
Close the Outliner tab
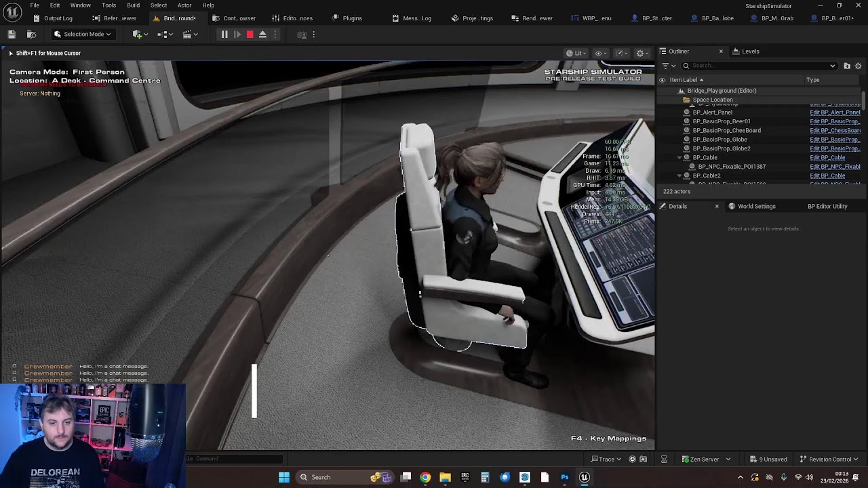[x=721, y=51]
